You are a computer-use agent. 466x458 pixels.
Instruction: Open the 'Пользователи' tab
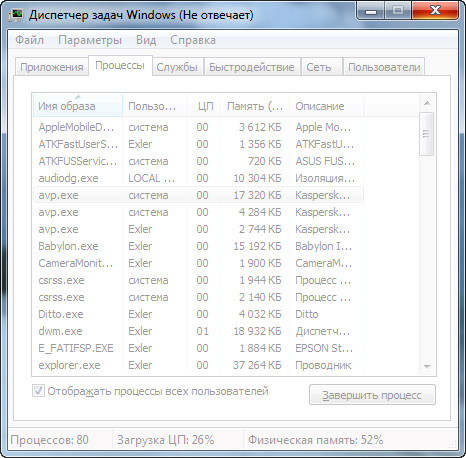click(x=384, y=67)
